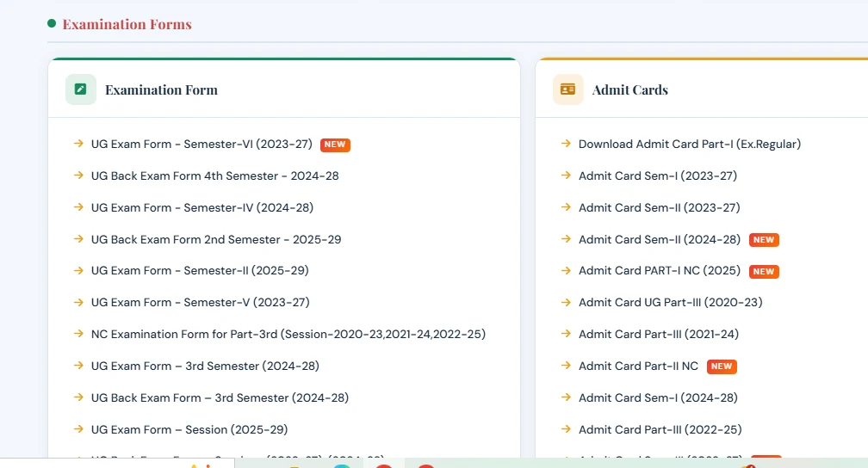868x468 pixels.
Task: Open Admit Card Sem-I (2023-27)
Action: pos(658,175)
